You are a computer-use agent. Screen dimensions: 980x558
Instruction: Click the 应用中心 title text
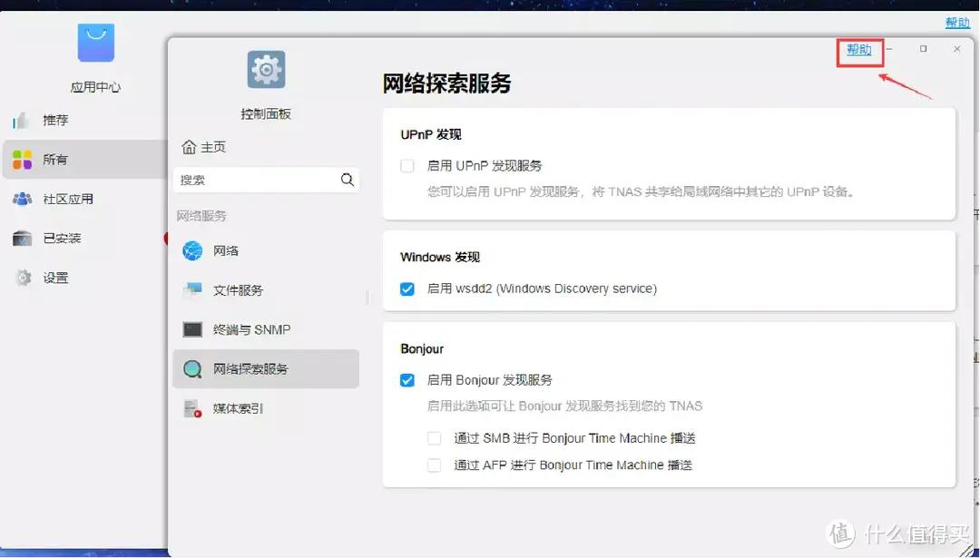pos(95,87)
